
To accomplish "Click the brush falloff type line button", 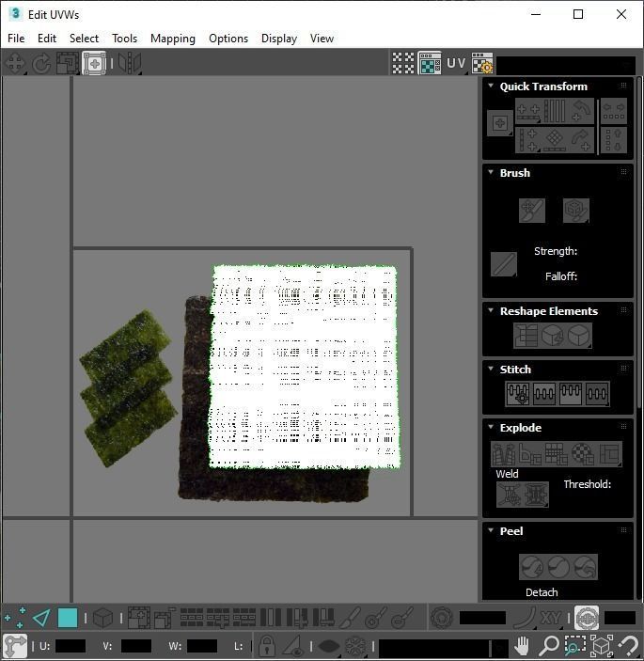I will (x=504, y=264).
